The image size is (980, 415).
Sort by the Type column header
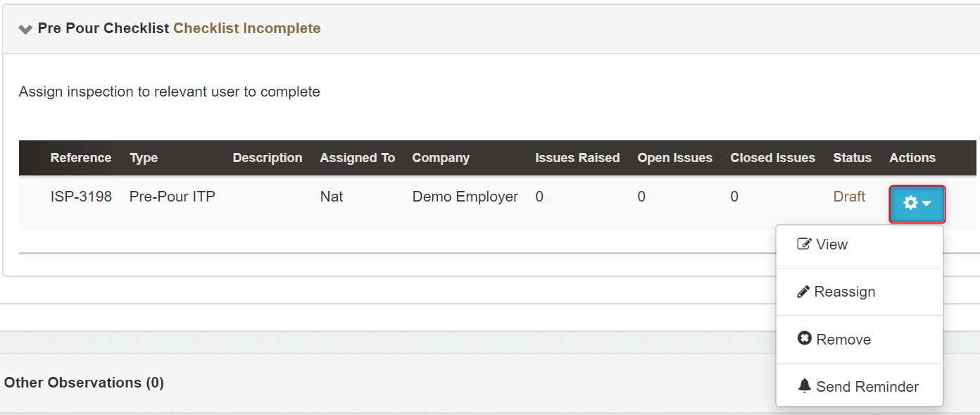click(x=144, y=158)
